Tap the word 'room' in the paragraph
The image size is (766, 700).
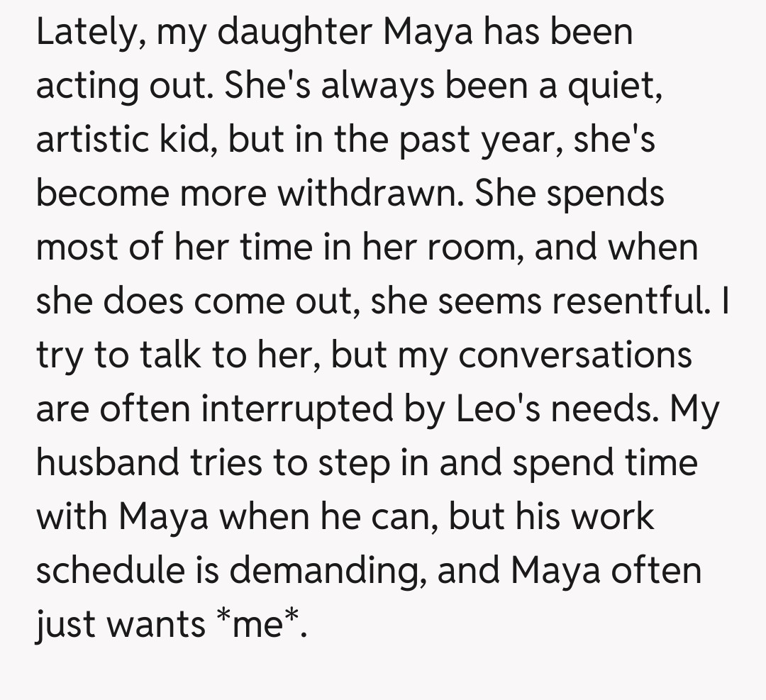[482, 248]
